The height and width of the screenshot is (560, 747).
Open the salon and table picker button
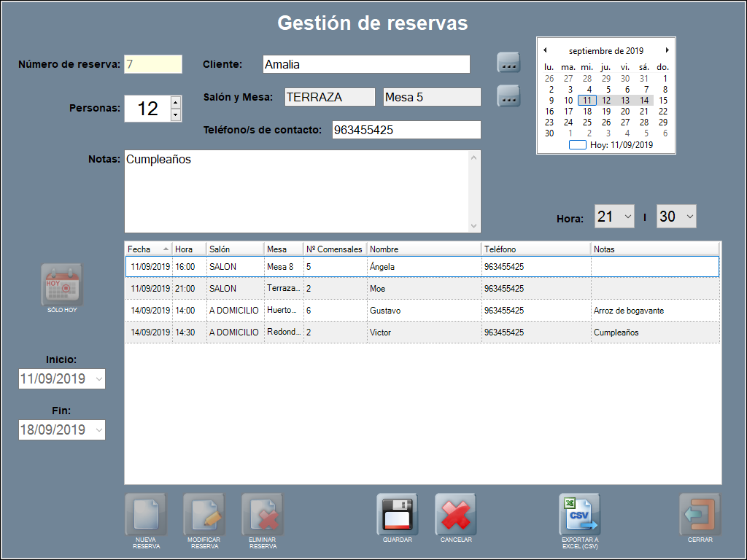tap(508, 96)
